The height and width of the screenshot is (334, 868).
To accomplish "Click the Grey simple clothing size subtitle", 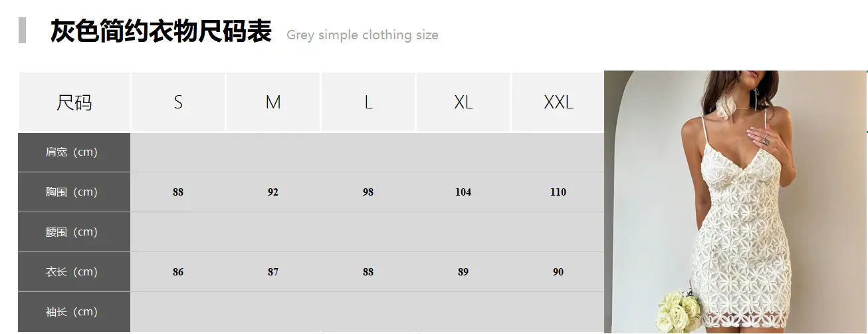I will pyautogui.click(x=362, y=35).
